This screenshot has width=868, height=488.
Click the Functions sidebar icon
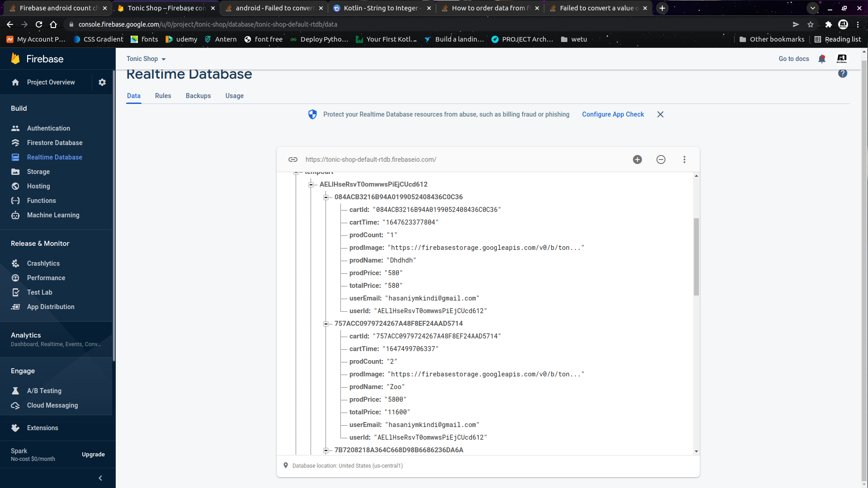15,200
